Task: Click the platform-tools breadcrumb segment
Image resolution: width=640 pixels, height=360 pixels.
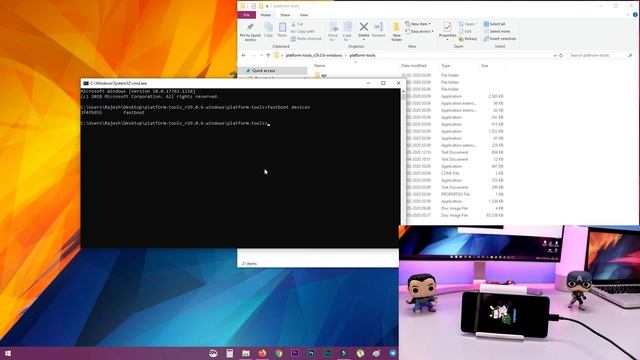Action: point(362,55)
